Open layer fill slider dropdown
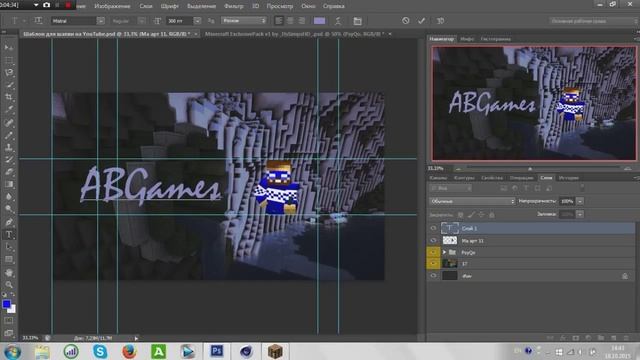The width and height of the screenshot is (640, 360). (580, 214)
